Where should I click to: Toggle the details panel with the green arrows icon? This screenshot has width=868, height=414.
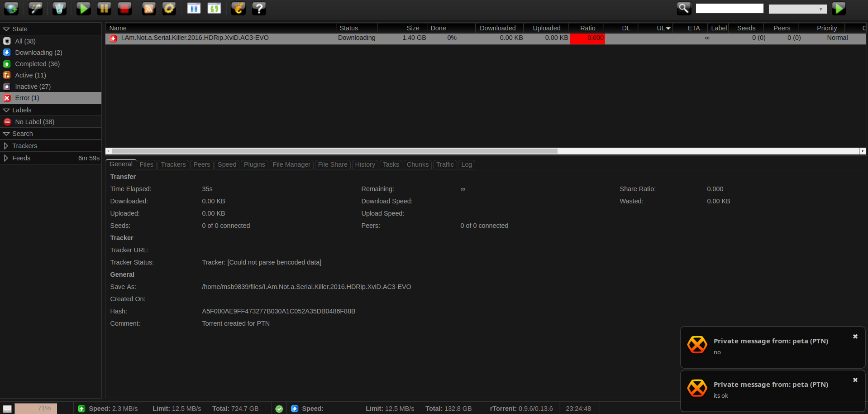[x=215, y=8]
